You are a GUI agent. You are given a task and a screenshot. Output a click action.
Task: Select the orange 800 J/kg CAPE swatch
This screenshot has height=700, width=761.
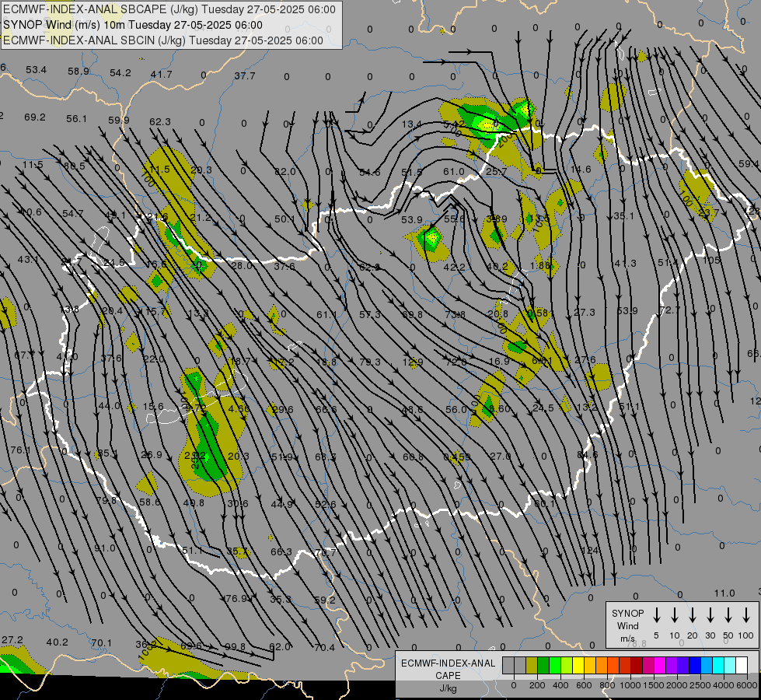click(602, 665)
